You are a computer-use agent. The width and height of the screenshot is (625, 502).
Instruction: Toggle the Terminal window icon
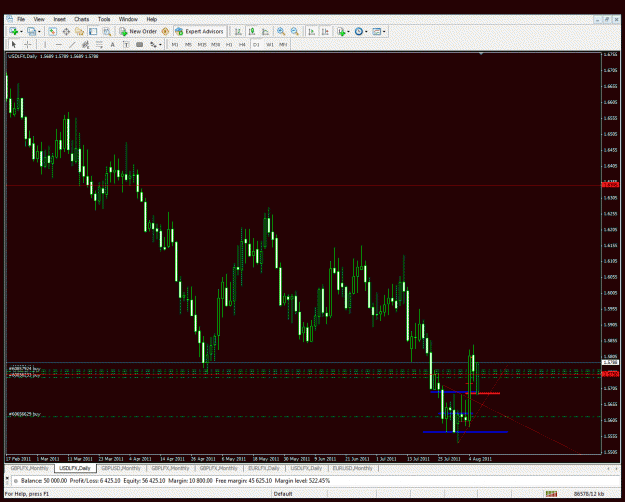pyautogui.click(x=93, y=31)
